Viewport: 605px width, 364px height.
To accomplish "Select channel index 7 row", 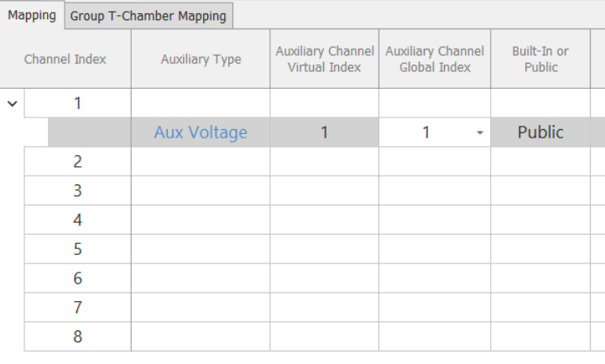I will pos(77,308).
